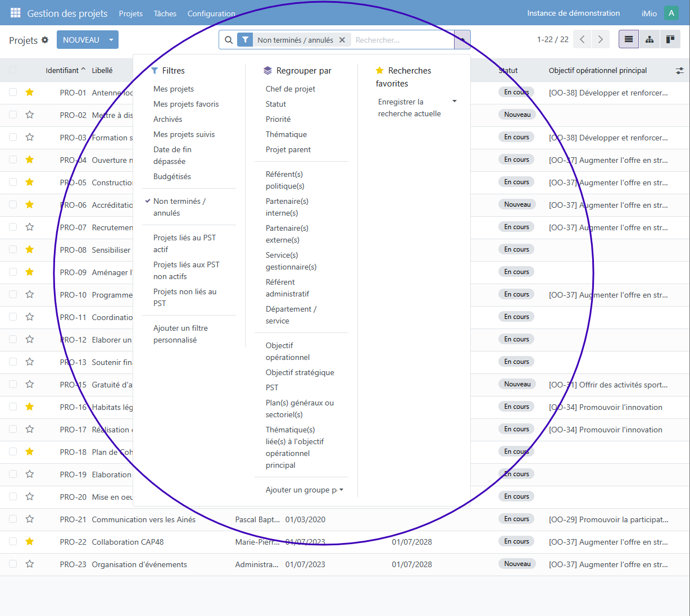Click the Rechercher search input field
The image size is (690, 616).
tap(402, 40)
